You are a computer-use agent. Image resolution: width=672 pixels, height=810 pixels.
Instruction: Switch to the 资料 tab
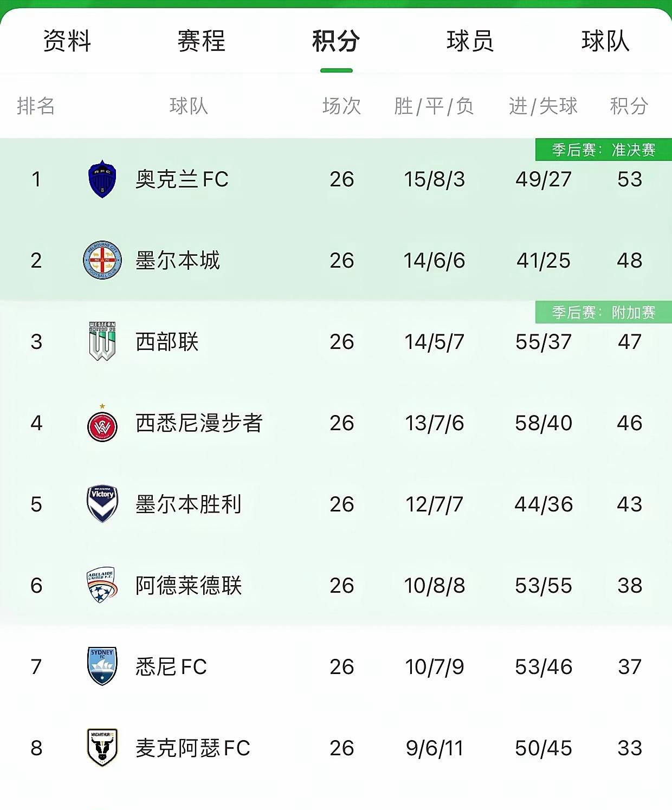pos(67,43)
